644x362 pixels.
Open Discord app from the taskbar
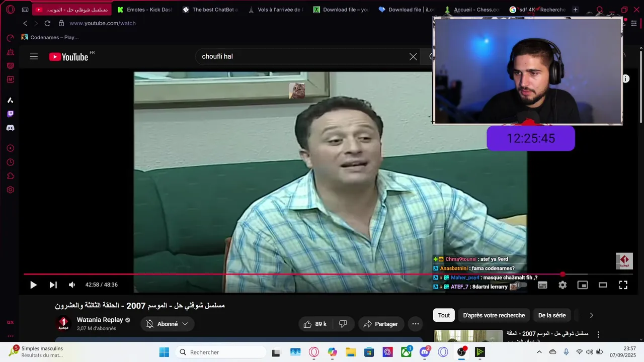(425, 352)
